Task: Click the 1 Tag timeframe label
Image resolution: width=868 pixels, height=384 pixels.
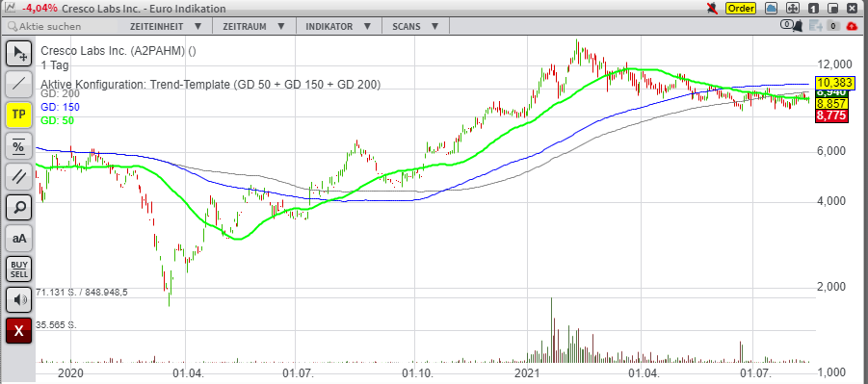Action: (x=54, y=65)
